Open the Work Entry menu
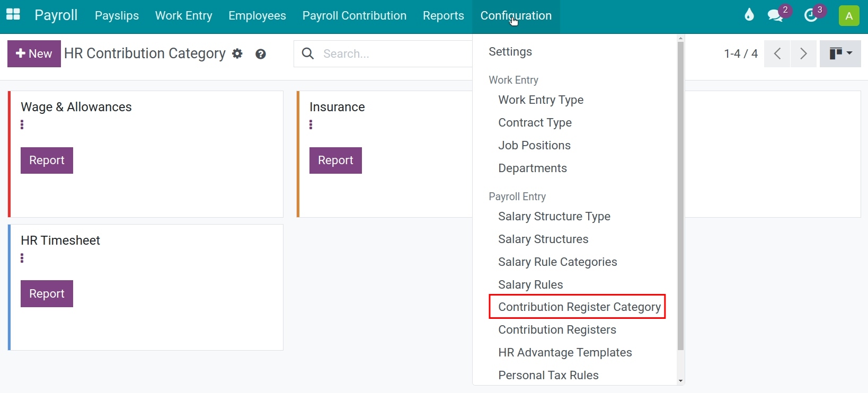This screenshot has height=393, width=868. pyautogui.click(x=184, y=16)
